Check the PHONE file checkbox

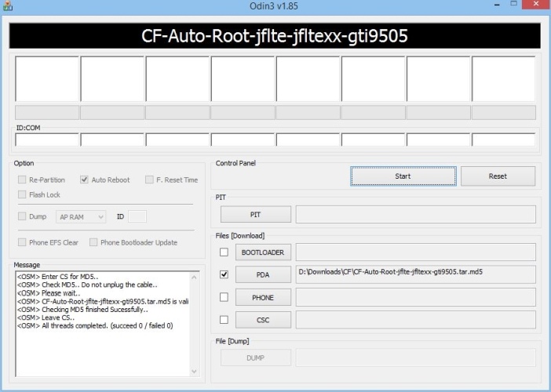click(x=224, y=297)
